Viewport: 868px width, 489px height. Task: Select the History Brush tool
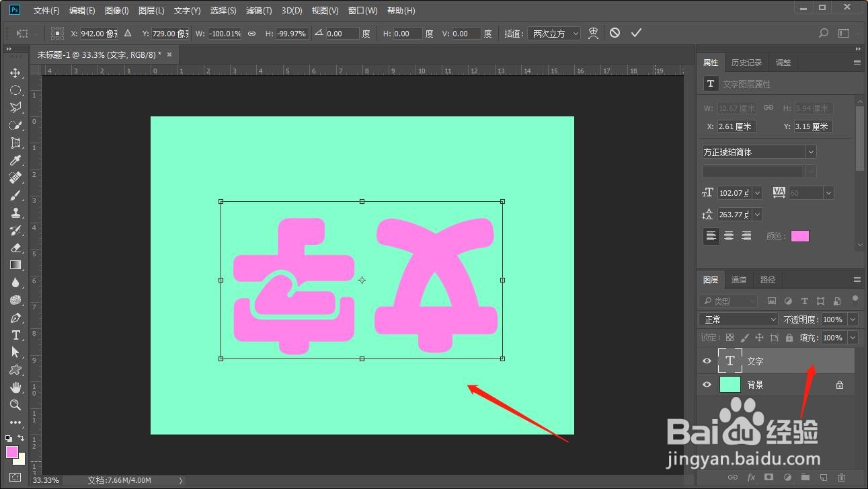point(15,230)
